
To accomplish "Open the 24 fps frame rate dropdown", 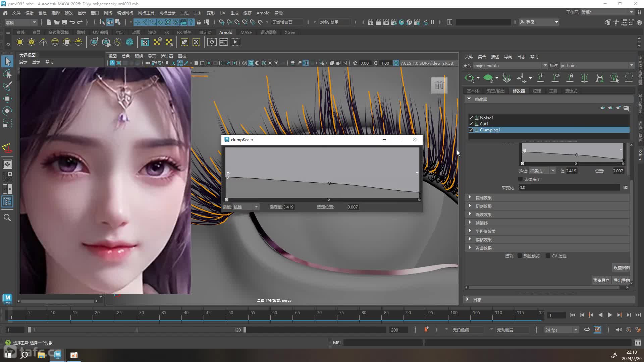I will 561,330.
